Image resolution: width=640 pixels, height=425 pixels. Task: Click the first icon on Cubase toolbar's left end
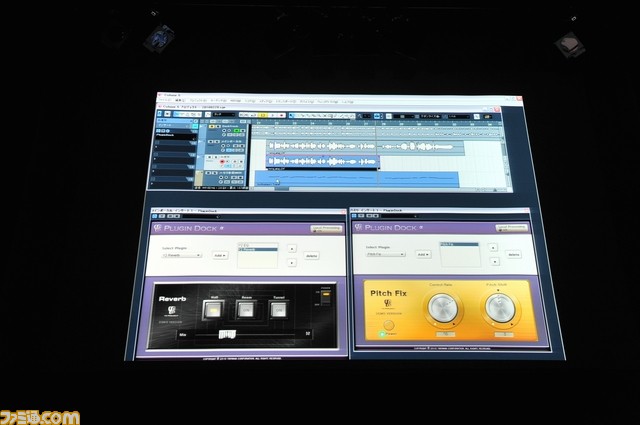[160, 113]
